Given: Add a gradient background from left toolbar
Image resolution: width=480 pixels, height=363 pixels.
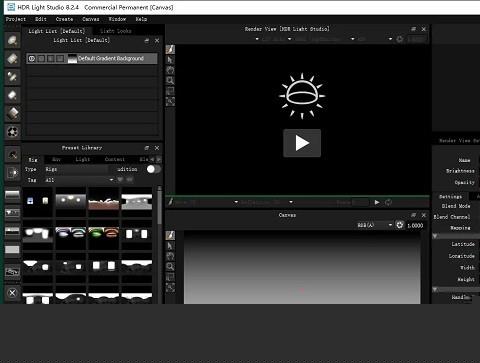Looking at the screenshot, I should click(x=12, y=195).
